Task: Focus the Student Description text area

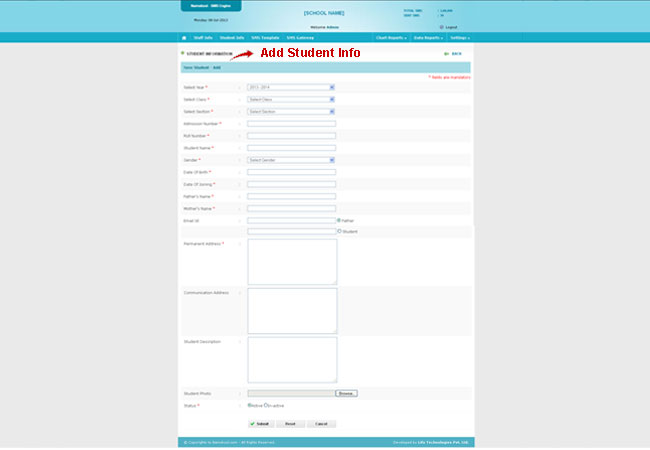Action: pyautogui.click(x=292, y=360)
